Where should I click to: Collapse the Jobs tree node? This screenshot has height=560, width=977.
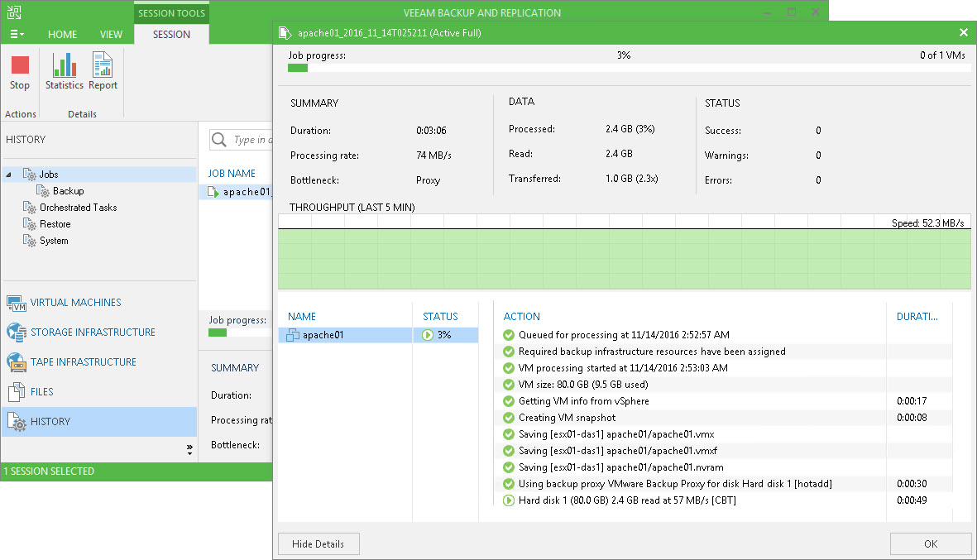click(x=9, y=175)
